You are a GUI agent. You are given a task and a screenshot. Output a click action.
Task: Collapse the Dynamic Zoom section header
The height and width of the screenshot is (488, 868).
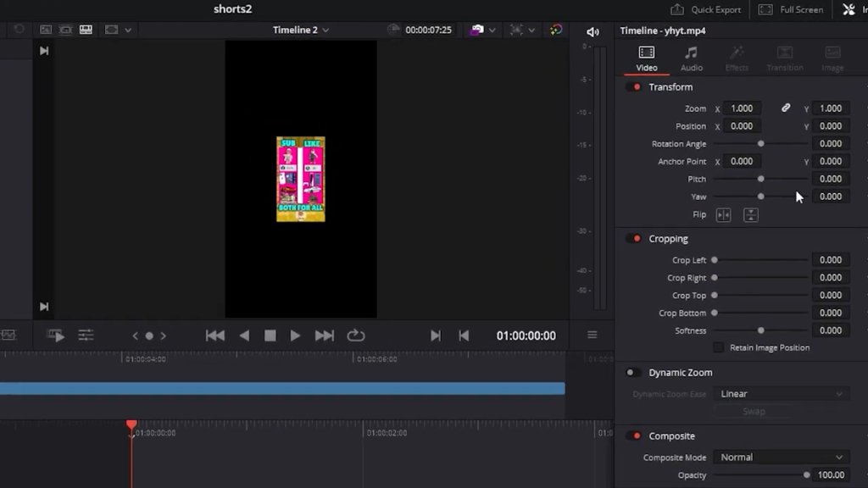(x=681, y=373)
